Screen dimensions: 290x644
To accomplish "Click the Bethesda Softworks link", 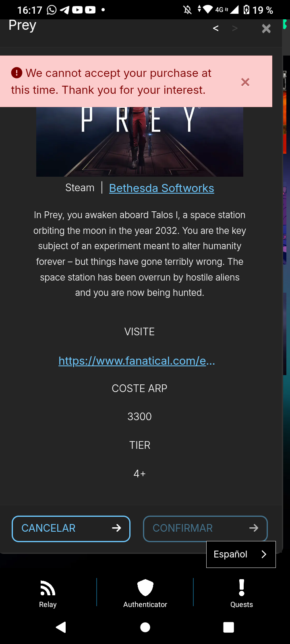I will coord(162,188).
